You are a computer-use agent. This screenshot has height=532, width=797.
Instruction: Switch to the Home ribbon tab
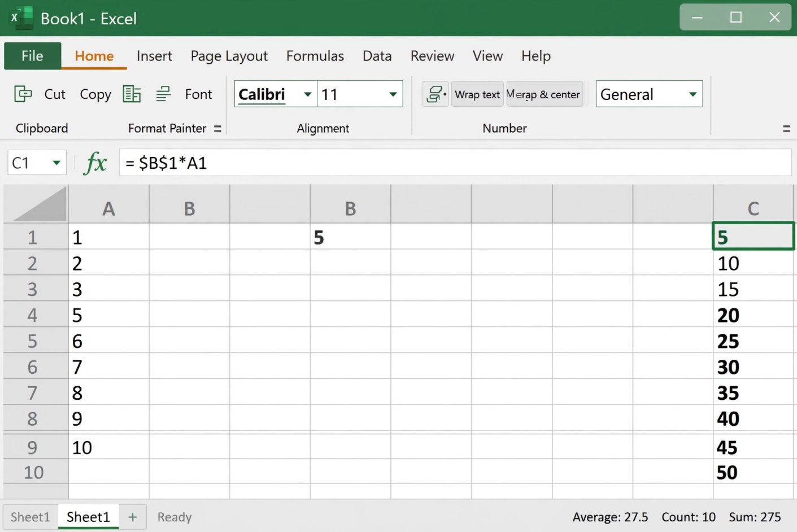[94, 56]
